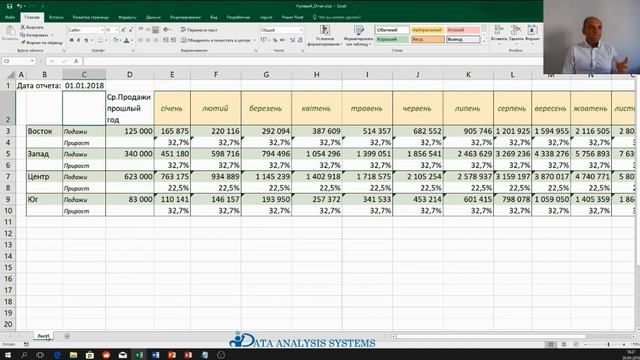Toggle bottom vertical alignment
Image resolution: width=640 pixels, height=360 pixels.
(x=156, y=30)
